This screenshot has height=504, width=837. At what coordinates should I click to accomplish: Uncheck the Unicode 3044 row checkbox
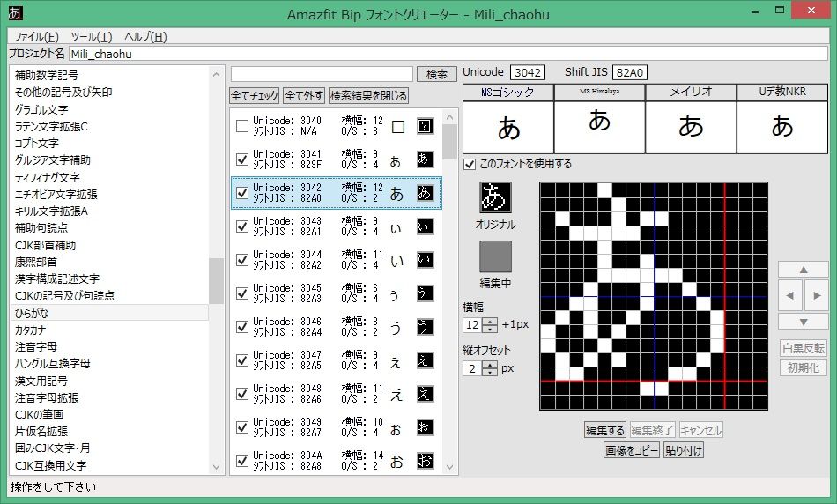coord(241,260)
